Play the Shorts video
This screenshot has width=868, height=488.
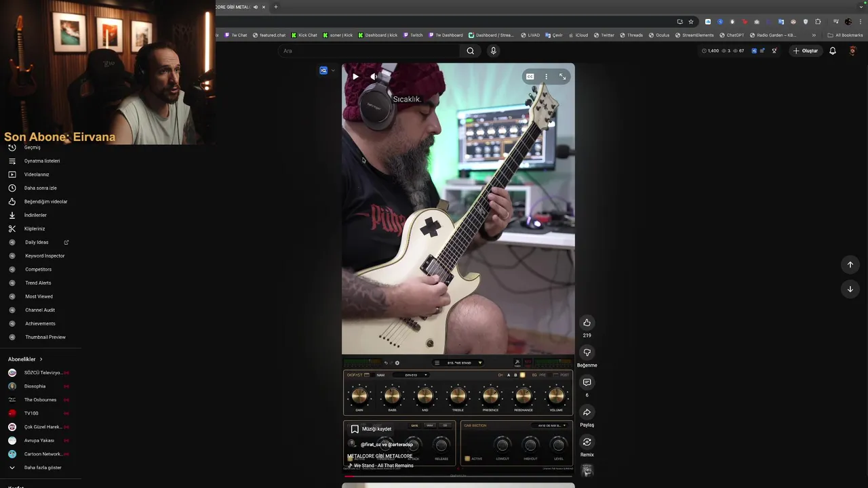(x=355, y=77)
